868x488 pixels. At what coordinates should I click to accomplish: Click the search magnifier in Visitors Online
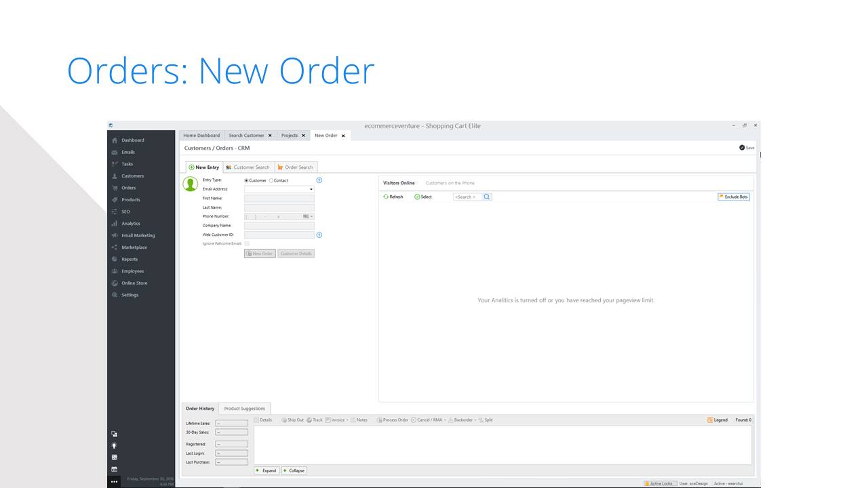[x=487, y=197]
